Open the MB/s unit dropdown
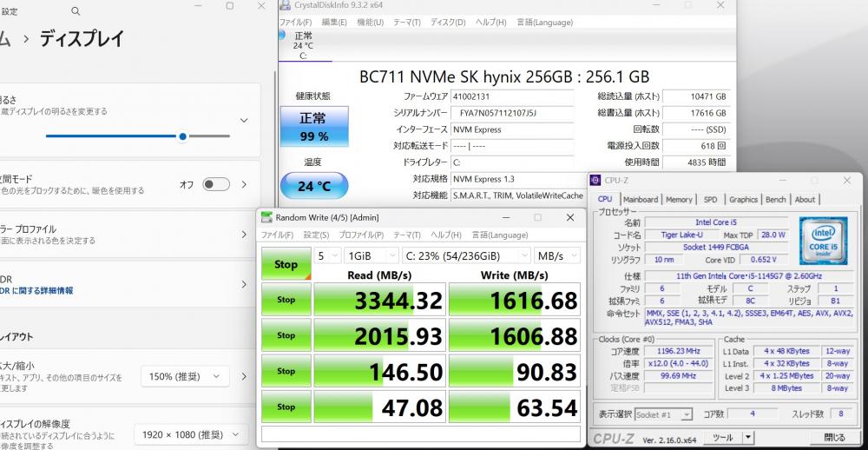Image resolution: width=868 pixels, height=450 pixels. 557,256
